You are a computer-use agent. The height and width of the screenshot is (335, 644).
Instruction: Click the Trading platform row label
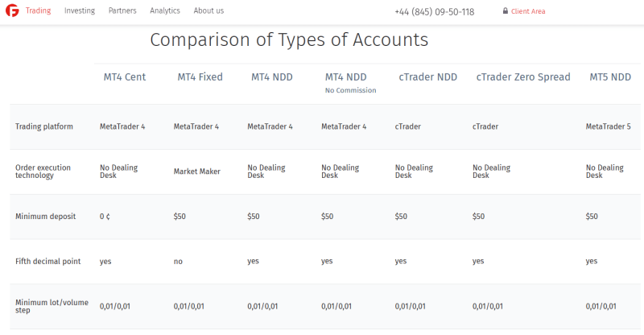(44, 126)
